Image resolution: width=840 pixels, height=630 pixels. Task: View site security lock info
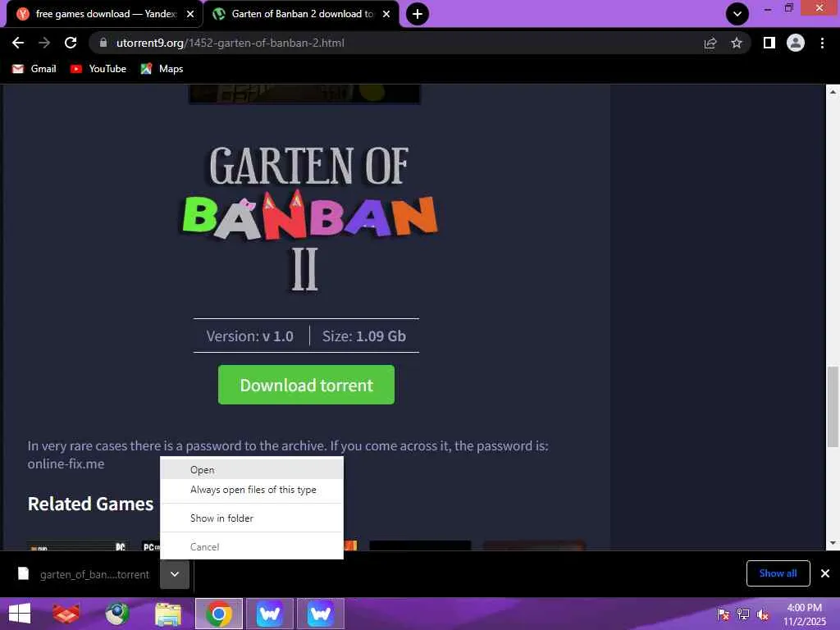[103, 43]
